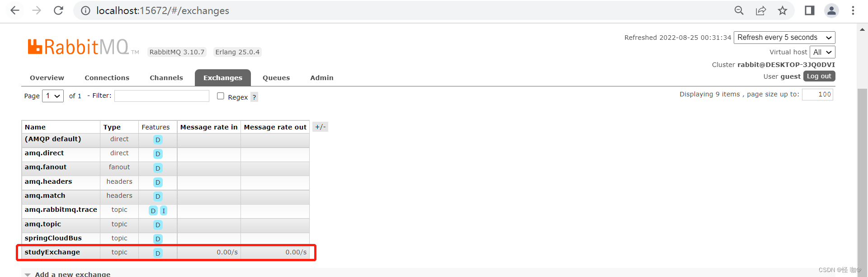
Task: Open the Refresh every 5 seconds dropdown
Action: [x=784, y=38]
